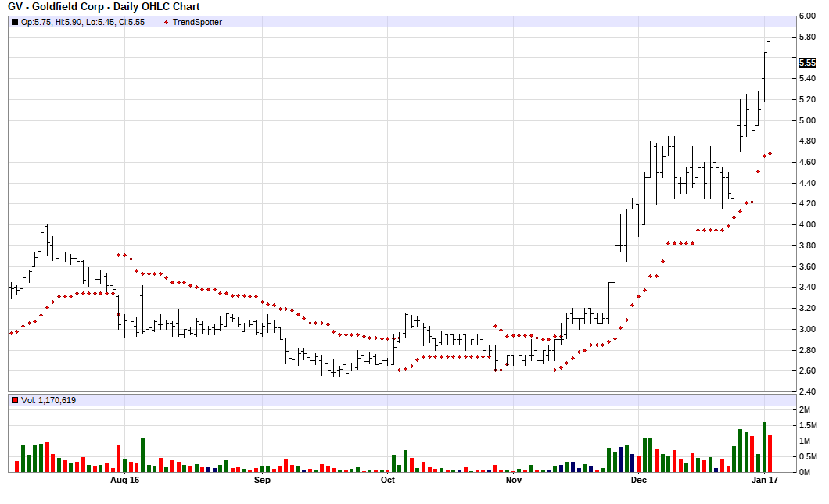Image resolution: width=829 pixels, height=504 pixels.
Task: Click the 4.00 price axis label
Action: (807, 224)
